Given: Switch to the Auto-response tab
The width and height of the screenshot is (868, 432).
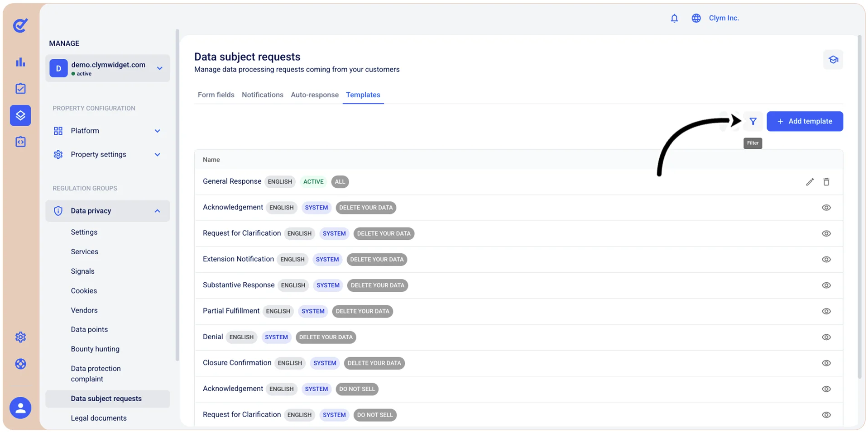Looking at the screenshot, I should tap(315, 95).
